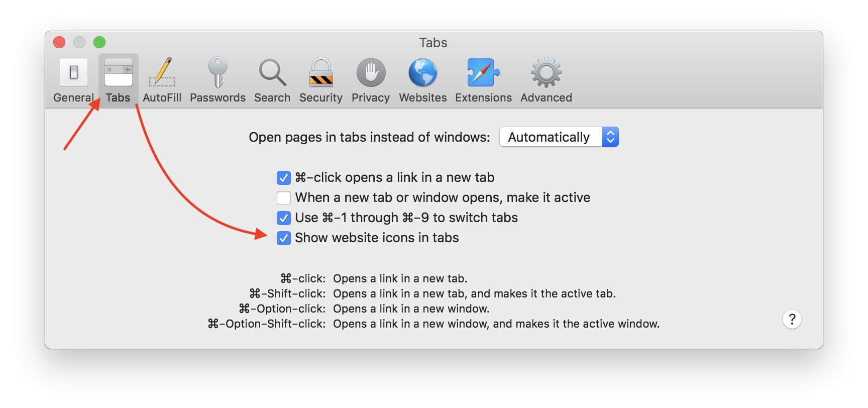The height and width of the screenshot is (408, 868).
Task: Open Privacy hand icon pane
Action: (x=371, y=73)
